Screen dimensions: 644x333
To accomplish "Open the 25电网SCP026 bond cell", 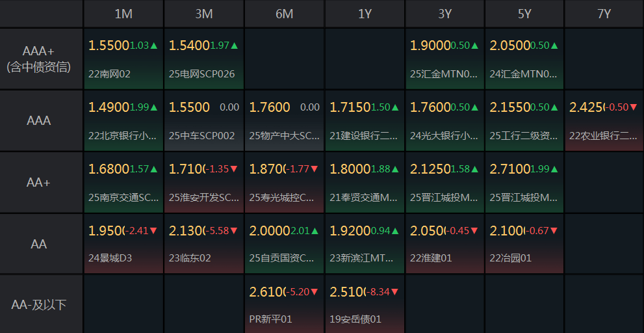I will (x=203, y=59).
